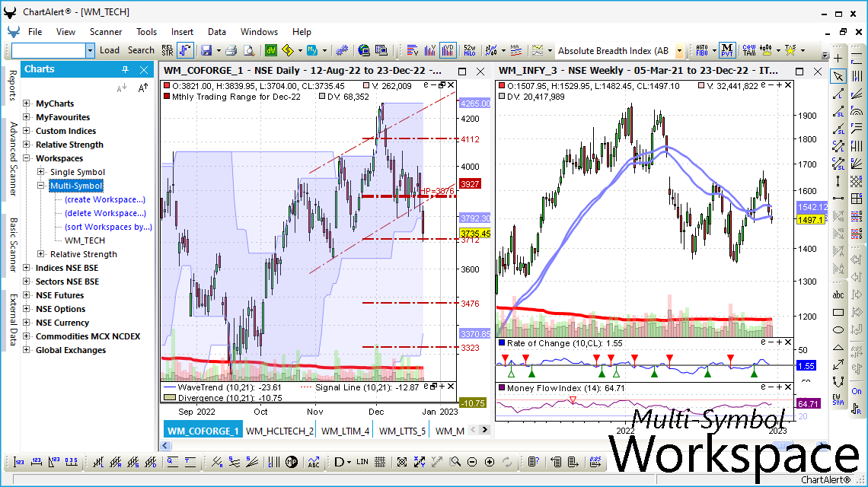Select the rectangle drawing tool
The width and height of the screenshot is (868, 487).
838,312
